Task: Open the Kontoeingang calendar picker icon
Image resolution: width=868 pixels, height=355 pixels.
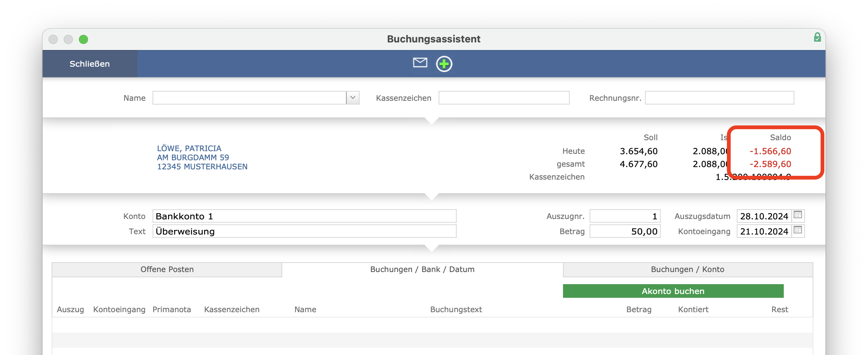Action: 798,230
